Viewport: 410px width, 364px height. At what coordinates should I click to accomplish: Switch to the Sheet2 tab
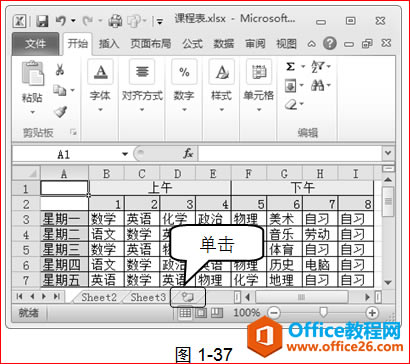click(99, 297)
